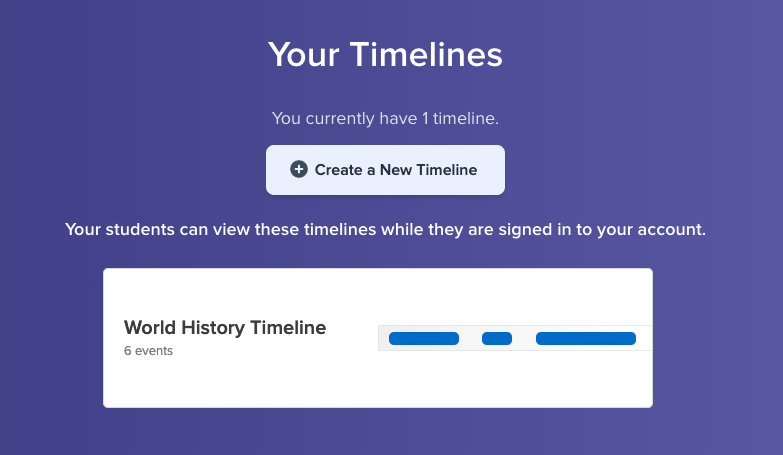The height and width of the screenshot is (455, 783).
Task: Click the plus icon in the Create button
Action: point(299,169)
